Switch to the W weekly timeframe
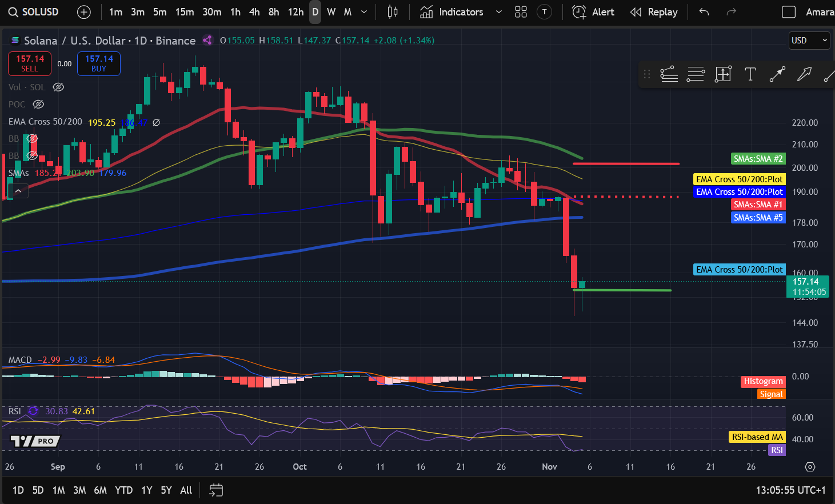Image resolution: width=835 pixels, height=504 pixels. pos(331,11)
